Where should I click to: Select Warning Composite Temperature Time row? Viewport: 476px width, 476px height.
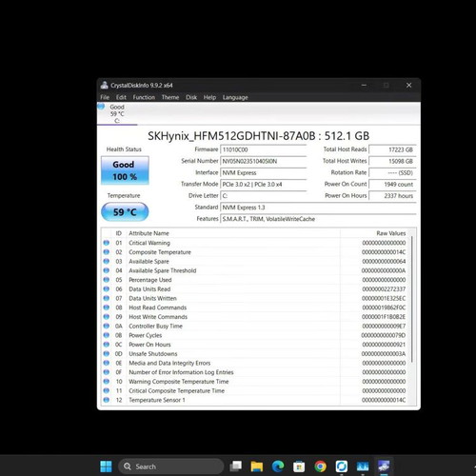tap(255, 382)
